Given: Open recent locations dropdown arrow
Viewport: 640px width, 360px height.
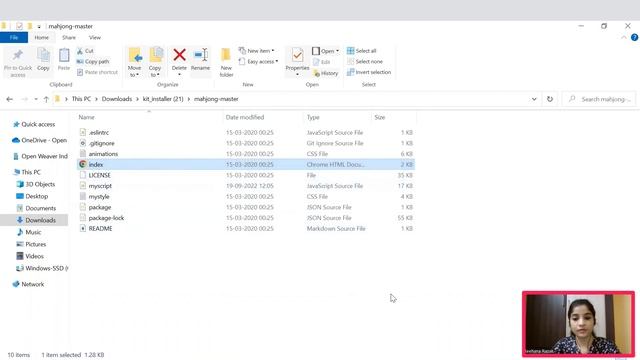Looking at the screenshot, I should 36,99.
